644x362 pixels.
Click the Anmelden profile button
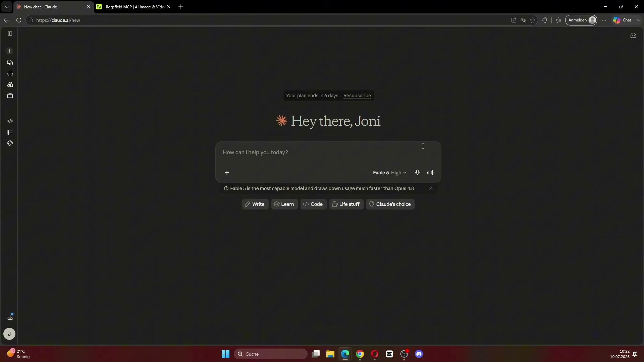581,20
